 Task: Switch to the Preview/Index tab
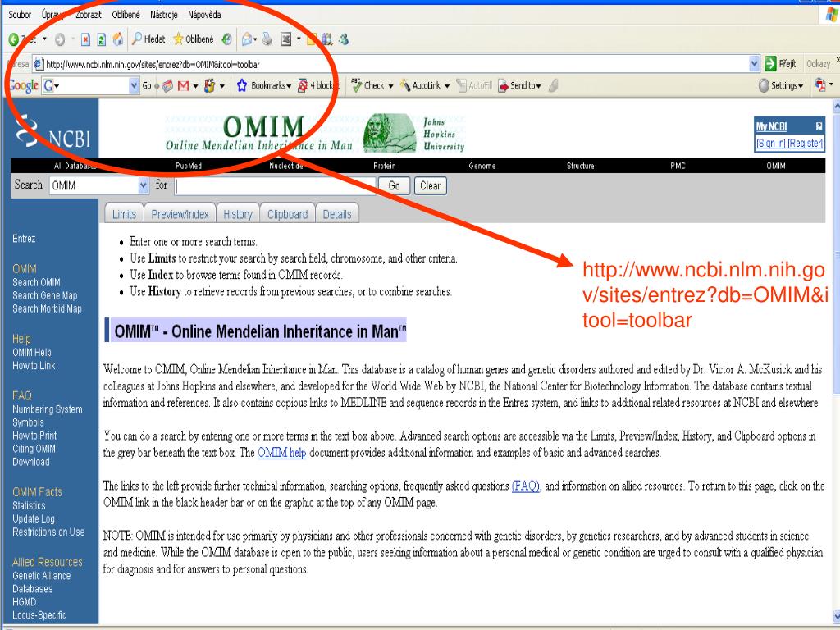pyautogui.click(x=180, y=214)
